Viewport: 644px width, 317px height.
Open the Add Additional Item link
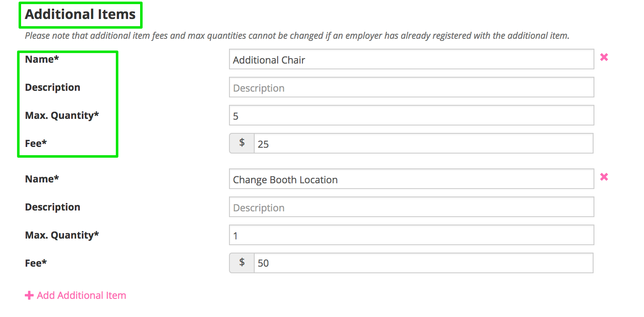[81, 296]
